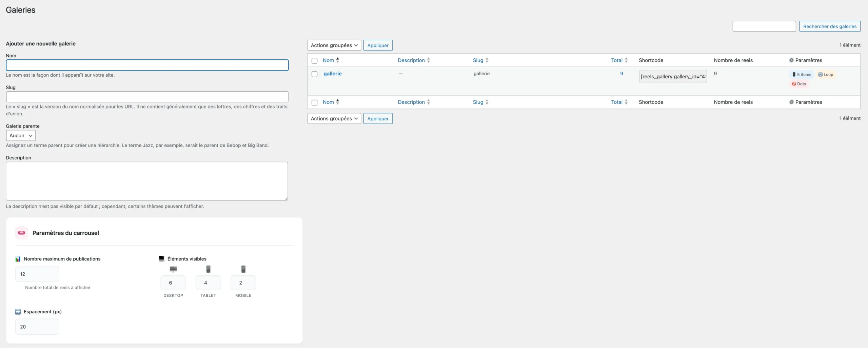Toggle the select-all checkbox in the table header
The height and width of the screenshot is (348, 868).
point(314,61)
